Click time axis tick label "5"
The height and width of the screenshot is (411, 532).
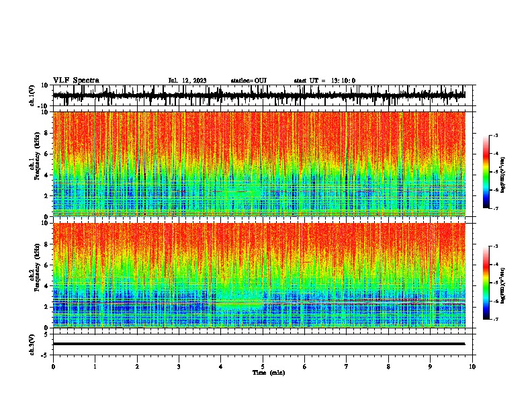point(263,367)
